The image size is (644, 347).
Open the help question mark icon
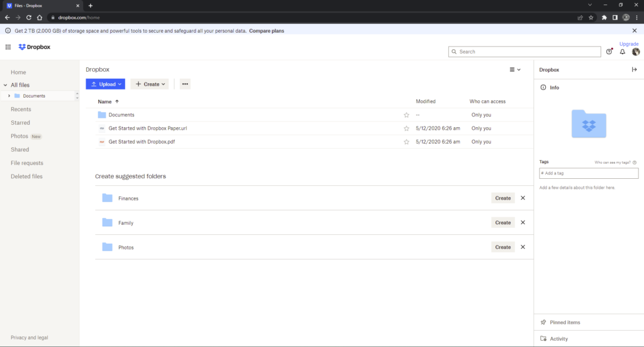click(609, 52)
